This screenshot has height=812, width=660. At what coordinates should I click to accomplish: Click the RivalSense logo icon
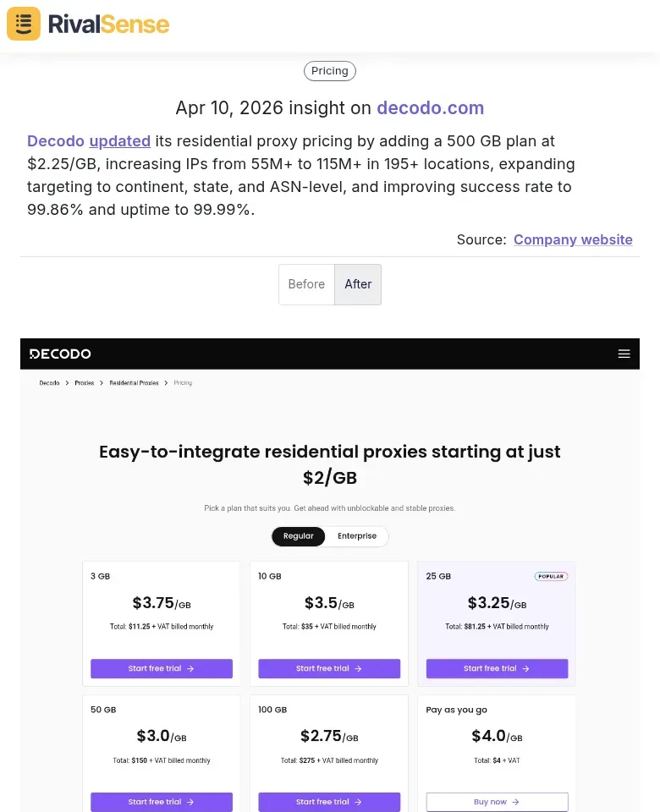click(x=23, y=24)
